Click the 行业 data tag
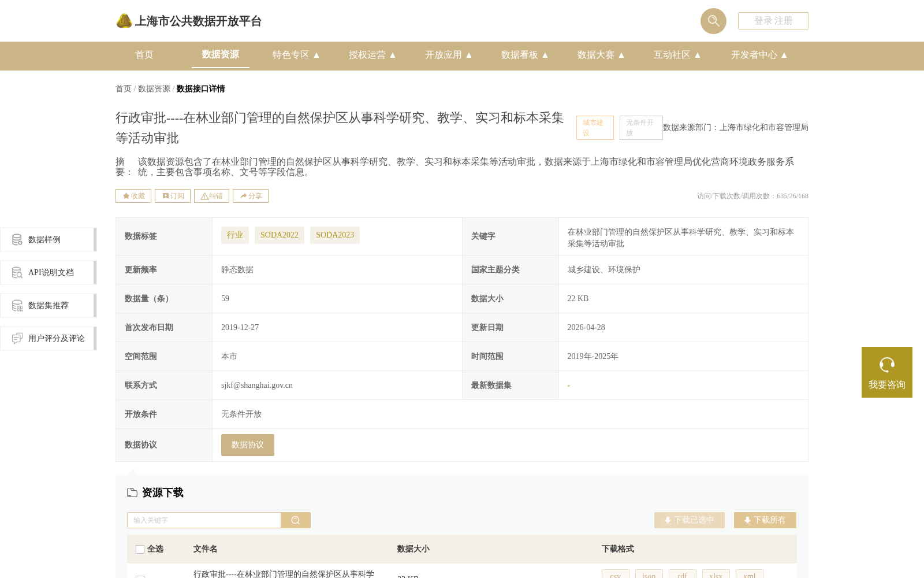 [235, 235]
